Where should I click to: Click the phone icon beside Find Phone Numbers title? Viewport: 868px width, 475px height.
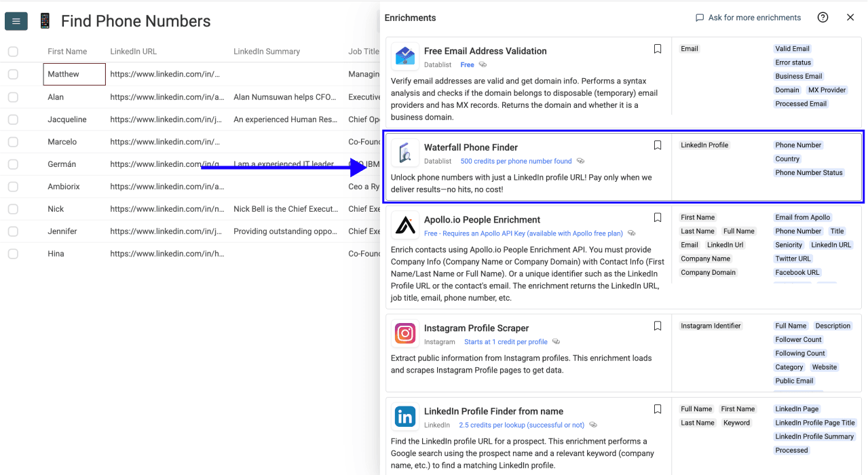44,21
